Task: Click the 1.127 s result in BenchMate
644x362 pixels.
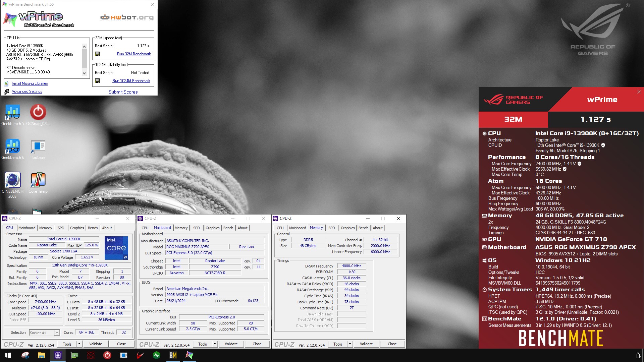Action: [x=596, y=119]
